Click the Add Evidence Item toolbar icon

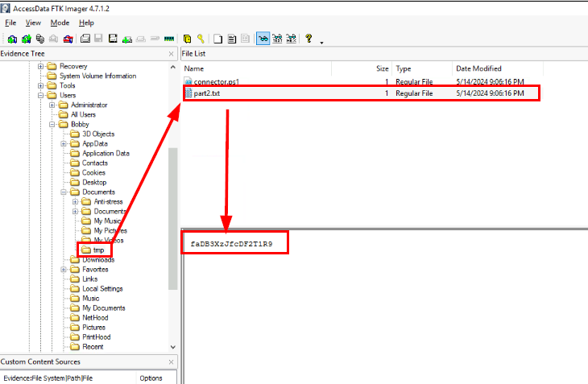pos(11,38)
